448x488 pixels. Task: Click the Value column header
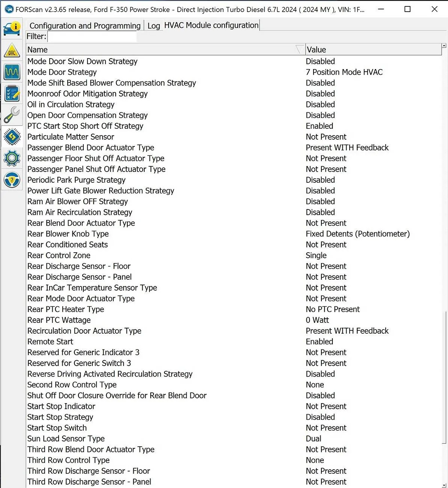(x=372, y=50)
